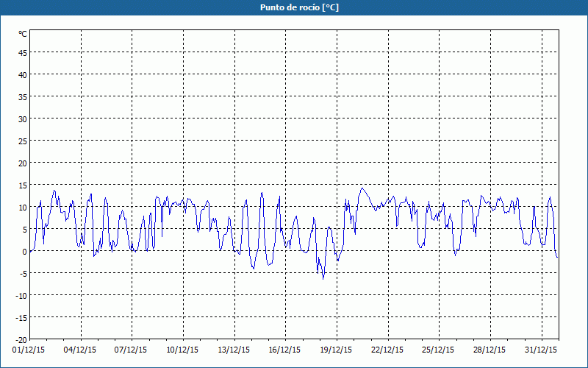Click the date label 28/12/15
Viewport: 588px width, 368px height.
click(x=490, y=350)
